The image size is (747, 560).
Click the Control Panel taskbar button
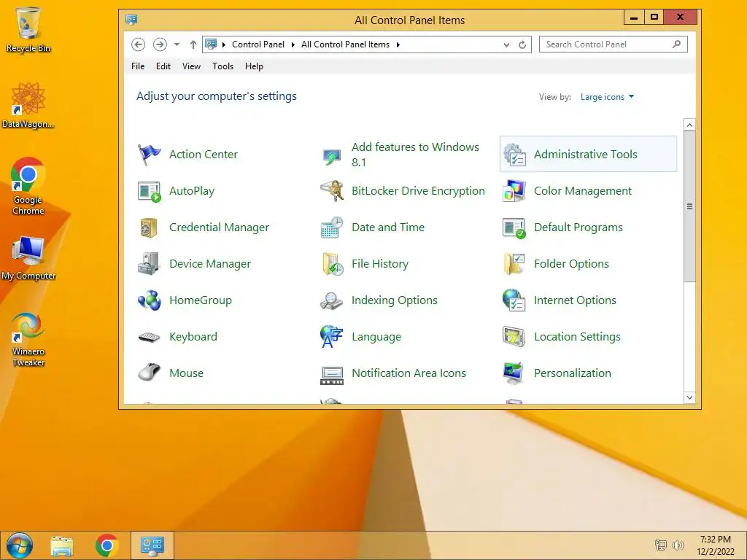(x=152, y=545)
